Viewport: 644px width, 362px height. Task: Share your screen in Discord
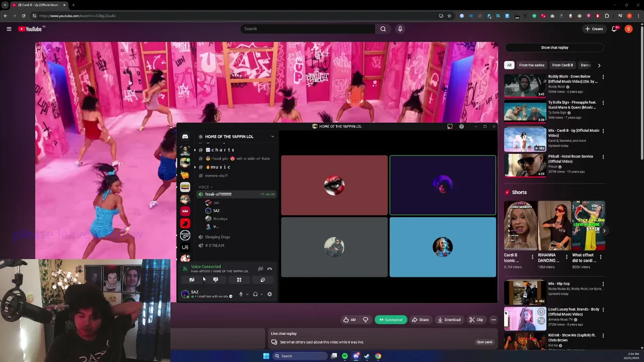[x=215, y=280]
